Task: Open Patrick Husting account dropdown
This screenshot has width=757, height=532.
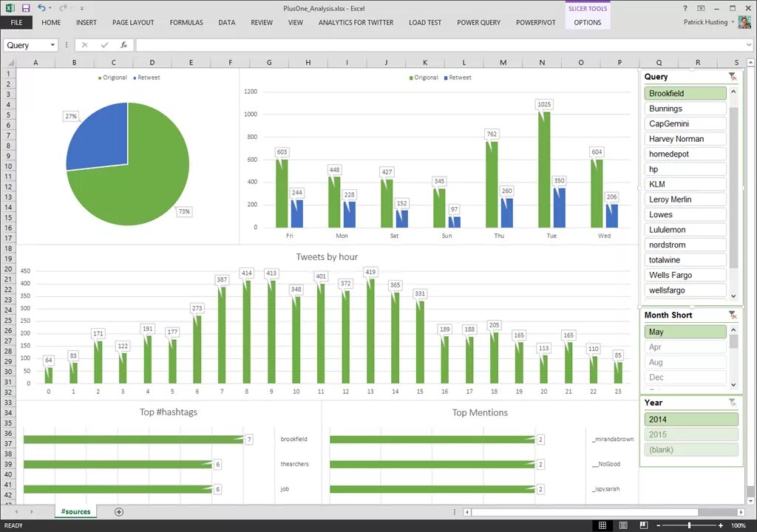Action: coord(733,22)
